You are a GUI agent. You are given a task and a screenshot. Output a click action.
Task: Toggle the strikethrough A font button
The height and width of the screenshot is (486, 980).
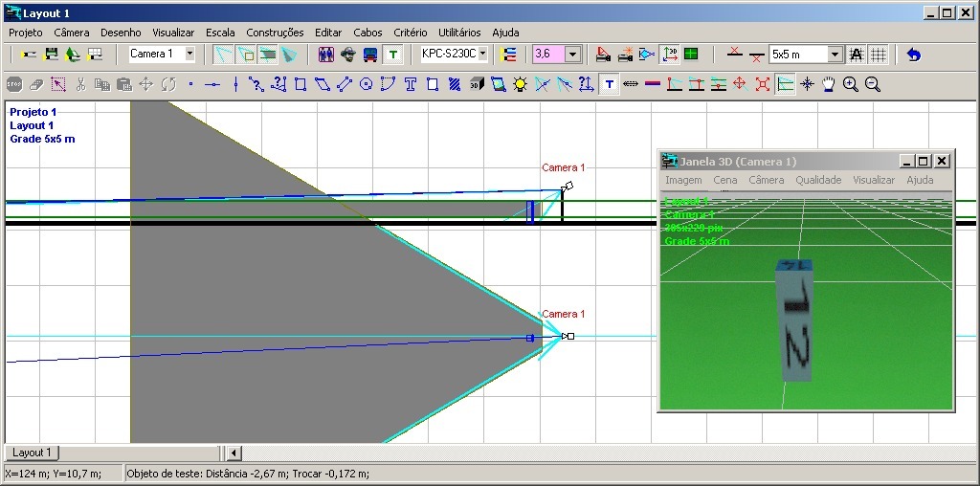click(x=857, y=55)
